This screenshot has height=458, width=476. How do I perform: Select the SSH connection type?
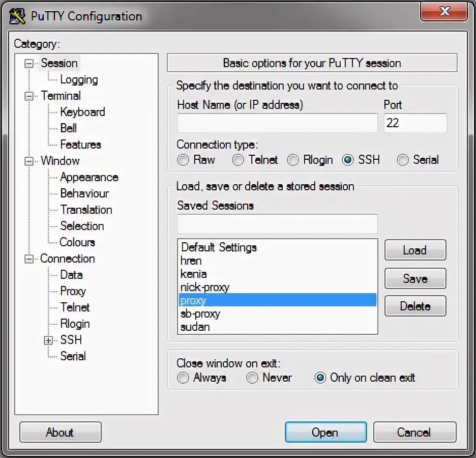click(x=348, y=160)
